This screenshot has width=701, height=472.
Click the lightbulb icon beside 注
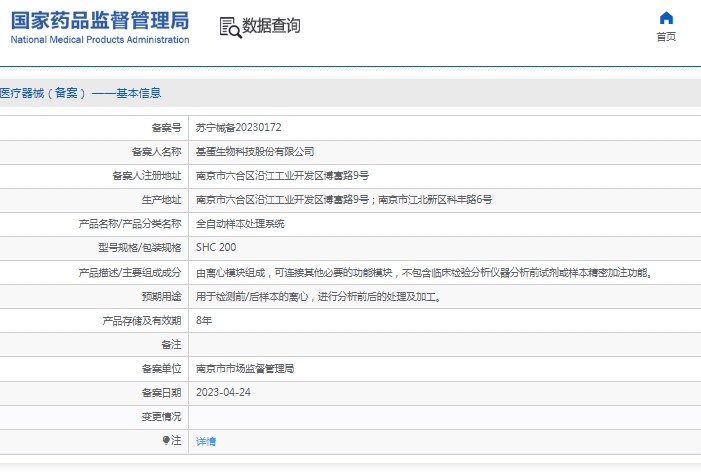tap(166, 440)
